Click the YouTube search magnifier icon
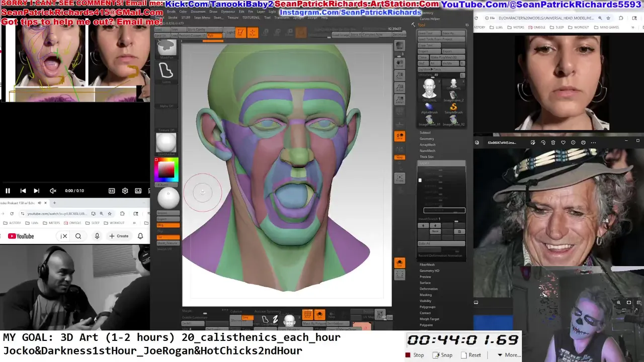 [x=78, y=236]
